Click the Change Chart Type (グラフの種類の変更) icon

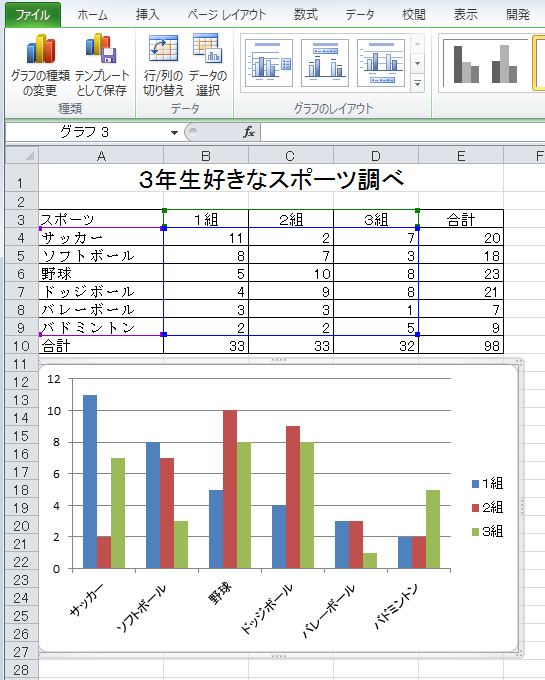[x=40, y=65]
